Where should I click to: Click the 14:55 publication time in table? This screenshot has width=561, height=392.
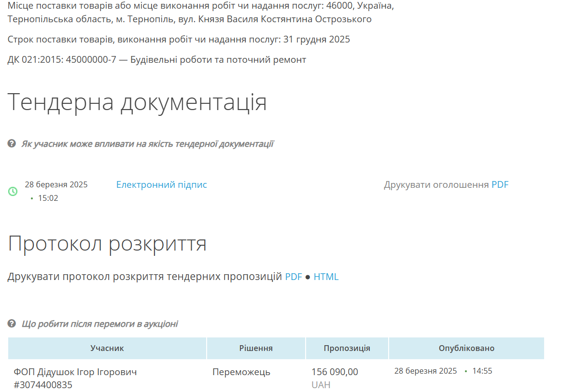tap(482, 371)
